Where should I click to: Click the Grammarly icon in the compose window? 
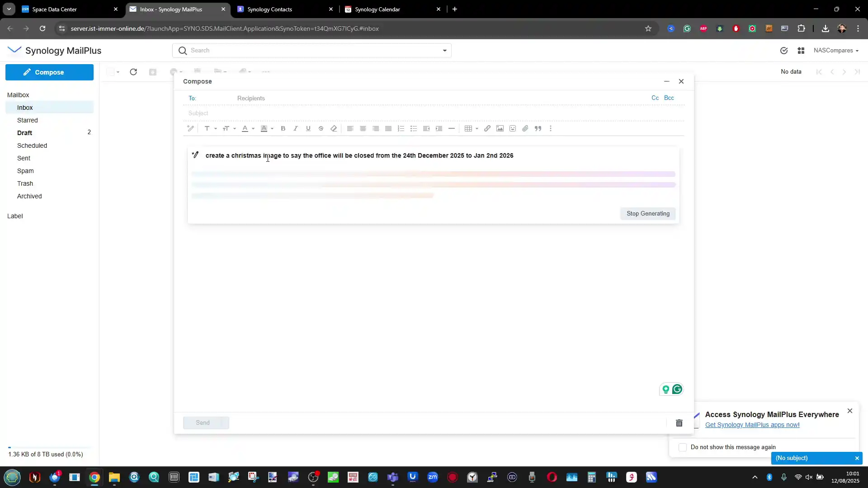coord(677,389)
